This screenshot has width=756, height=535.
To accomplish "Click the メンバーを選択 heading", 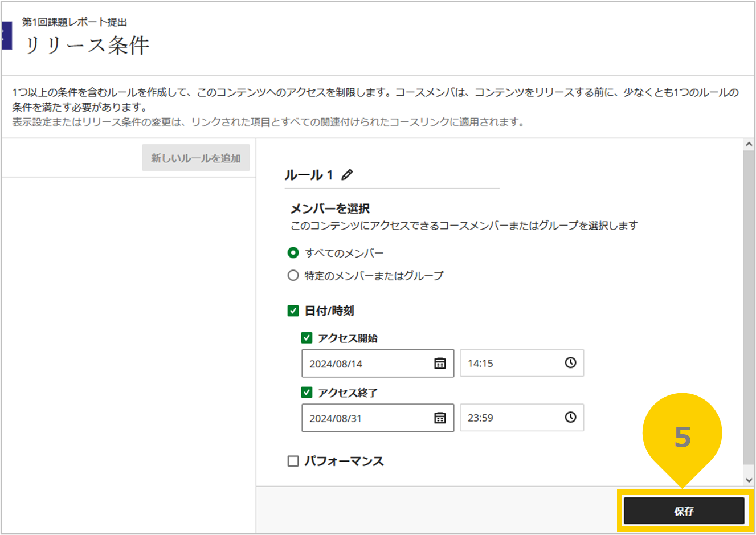I will point(330,209).
